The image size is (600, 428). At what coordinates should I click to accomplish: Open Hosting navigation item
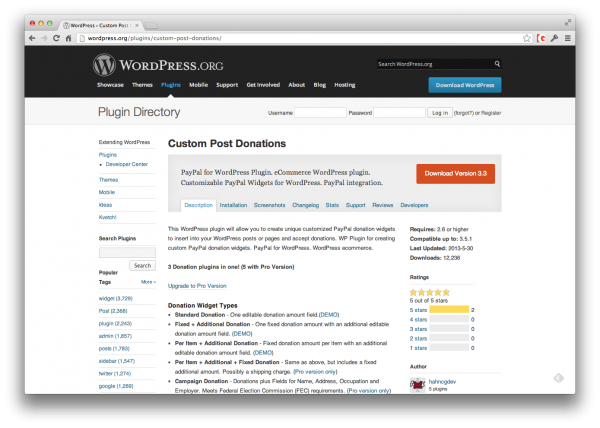pyautogui.click(x=345, y=85)
